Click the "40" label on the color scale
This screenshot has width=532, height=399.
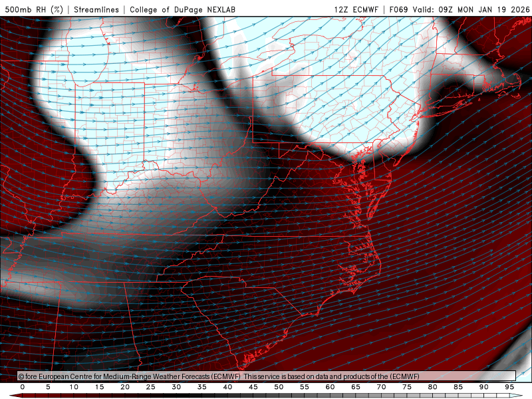227,387
